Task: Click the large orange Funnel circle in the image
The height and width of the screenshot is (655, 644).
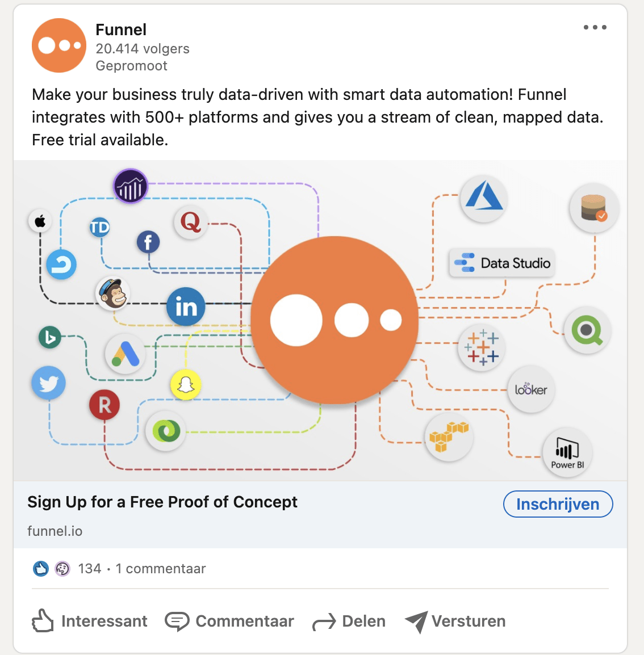Action: point(335,320)
